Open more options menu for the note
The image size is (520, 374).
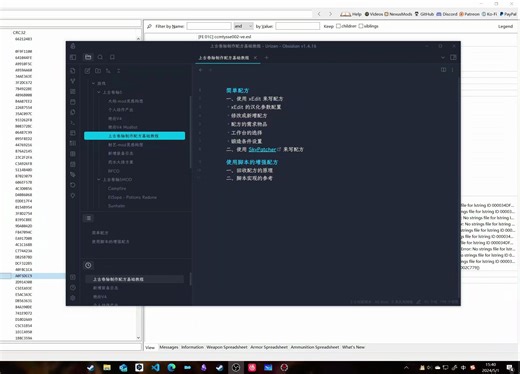click(x=452, y=70)
